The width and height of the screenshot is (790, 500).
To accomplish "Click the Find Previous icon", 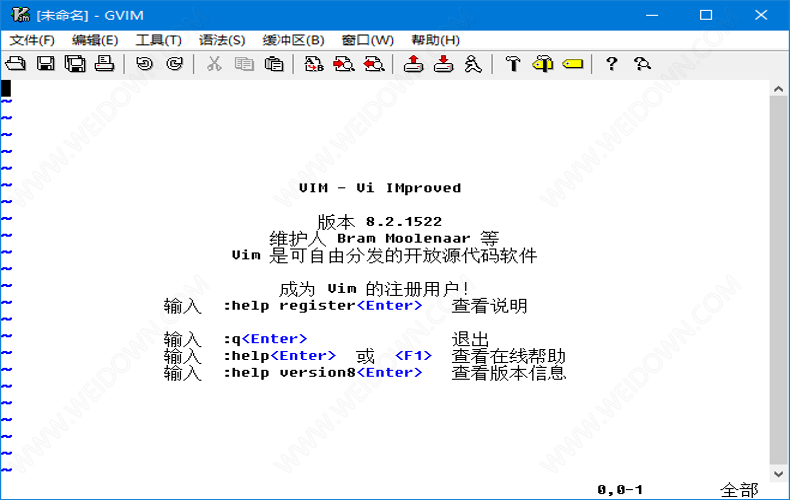I will (x=374, y=64).
